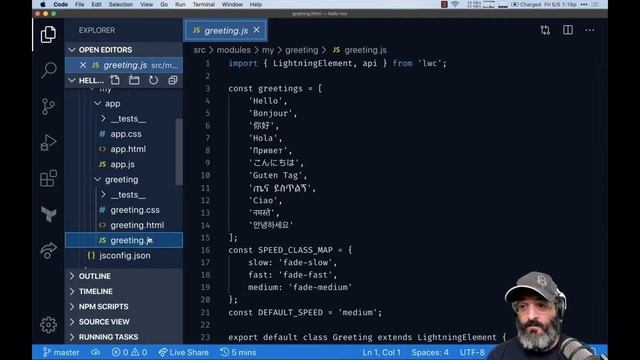The width and height of the screenshot is (640, 360).
Task: Open the Source Control view
Action: (48, 106)
